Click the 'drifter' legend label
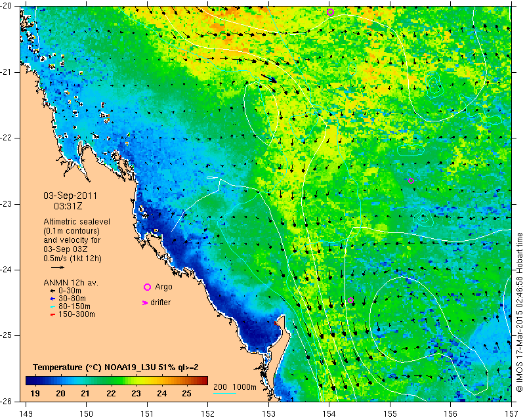 point(160,303)
